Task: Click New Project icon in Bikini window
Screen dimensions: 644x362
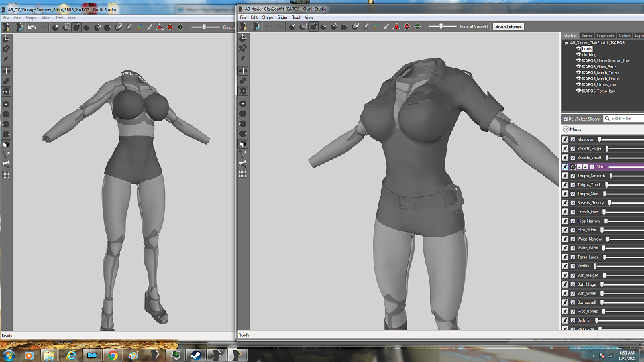Action: pyautogui.click(x=6, y=27)
